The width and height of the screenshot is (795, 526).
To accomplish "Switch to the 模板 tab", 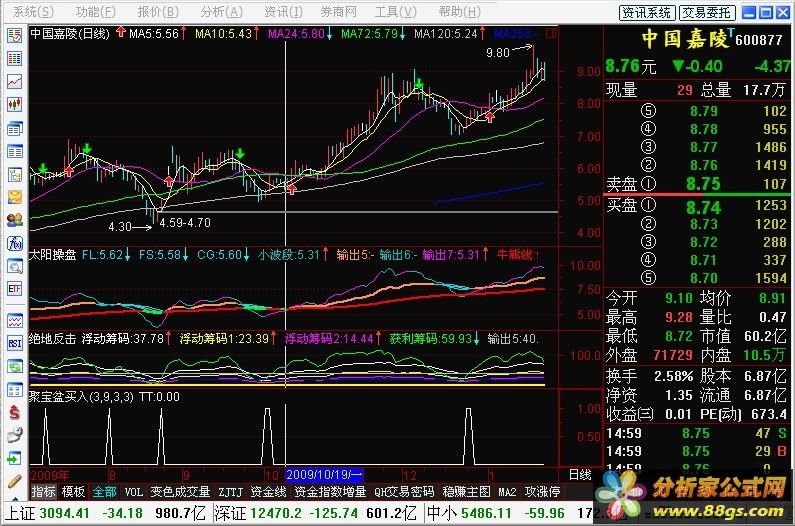I will point(74,492).
